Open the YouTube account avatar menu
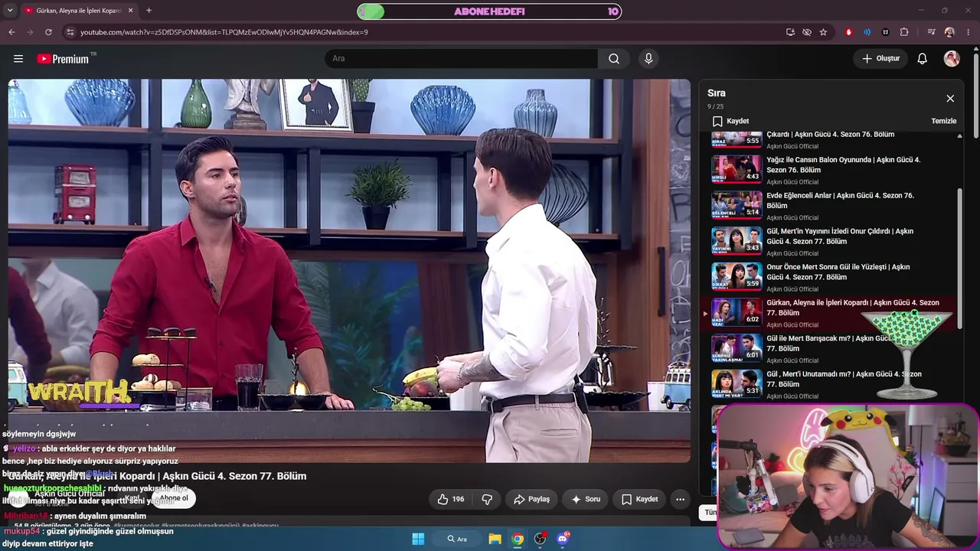980x551 pixels. coord(952,59)
